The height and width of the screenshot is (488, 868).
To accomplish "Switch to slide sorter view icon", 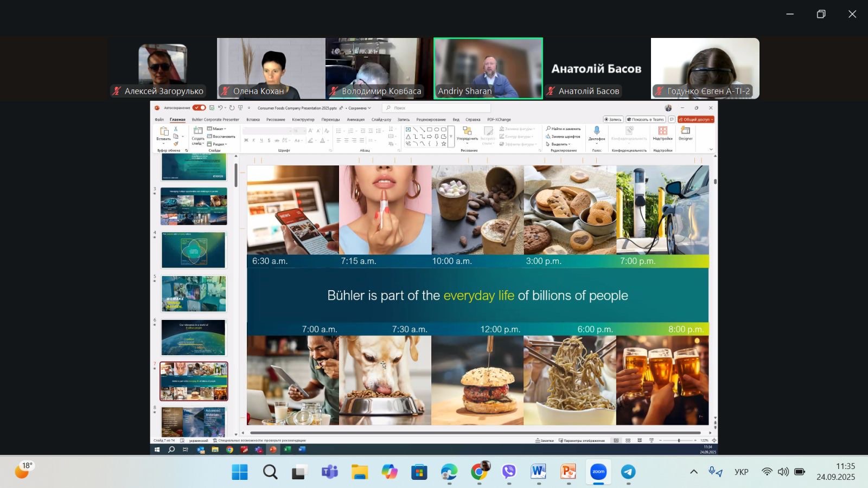I will (628, 440).
